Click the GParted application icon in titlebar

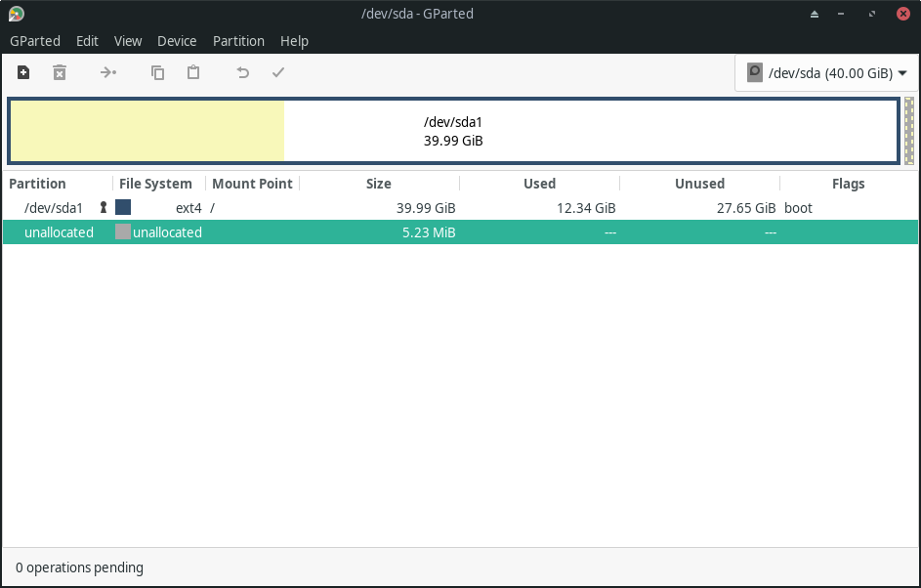click(x=14, y=13)
